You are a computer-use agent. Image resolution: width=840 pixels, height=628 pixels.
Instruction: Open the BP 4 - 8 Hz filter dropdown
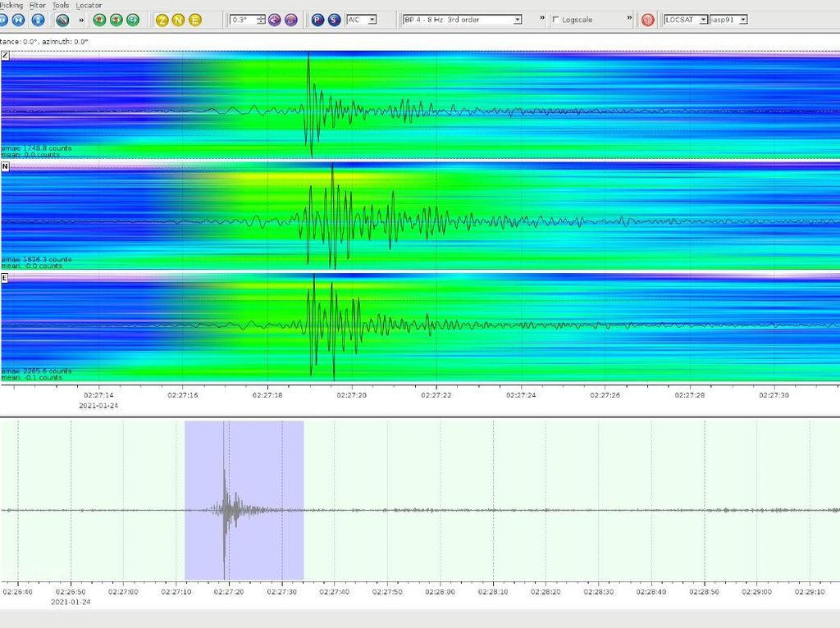coord(463,20)
